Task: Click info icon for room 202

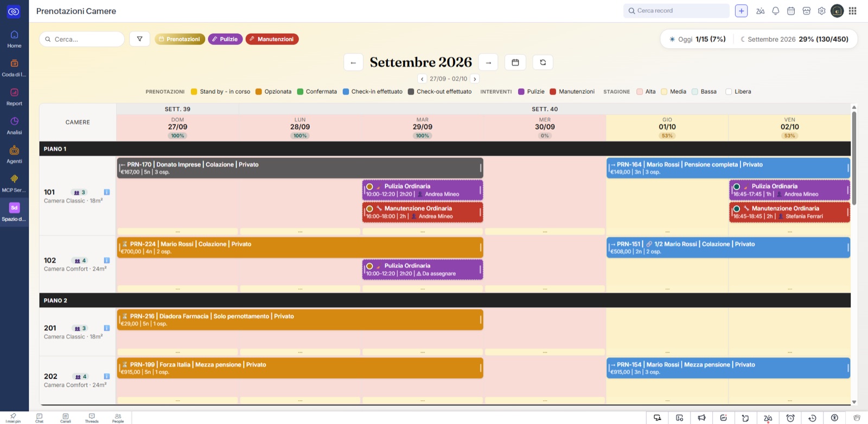Action: point(107,376)
